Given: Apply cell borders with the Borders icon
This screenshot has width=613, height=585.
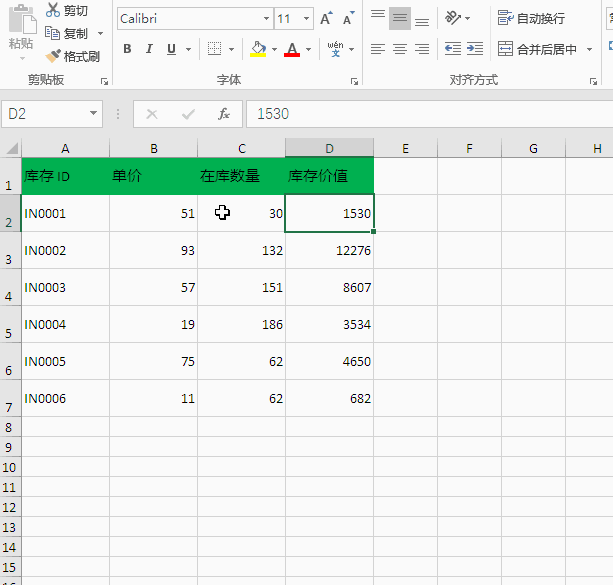Looking at the screenshot, I should tap(214, 49).
